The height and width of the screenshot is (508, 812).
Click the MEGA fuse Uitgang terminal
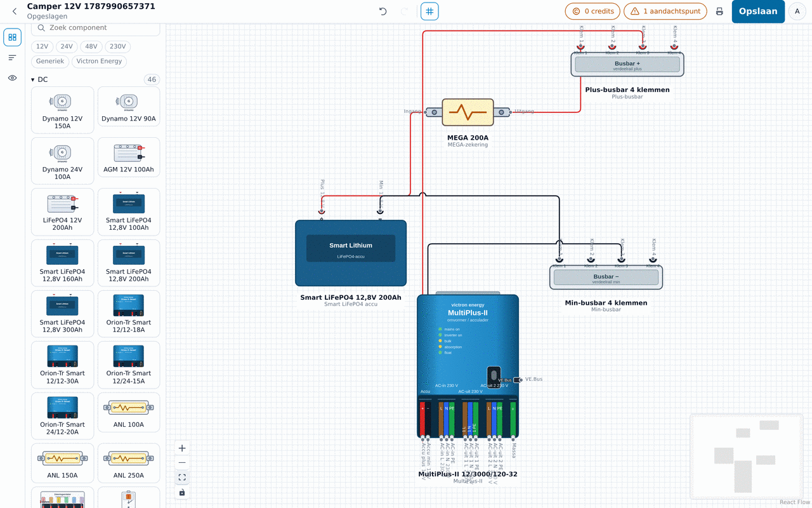click(x=511, y=112)
